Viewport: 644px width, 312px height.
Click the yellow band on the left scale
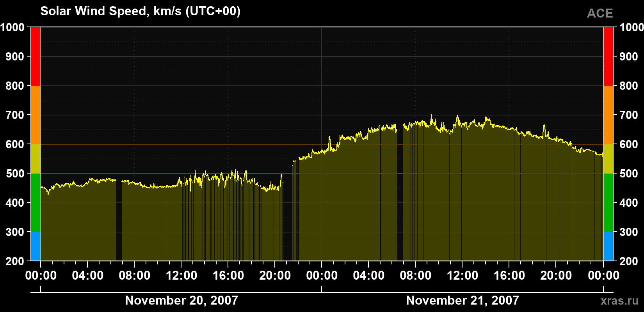pos(36,159)
